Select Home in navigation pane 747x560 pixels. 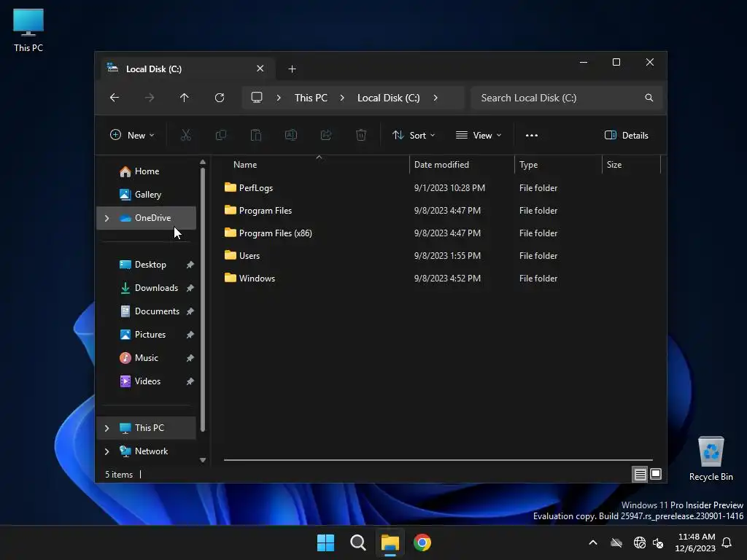tap(146, 171)
